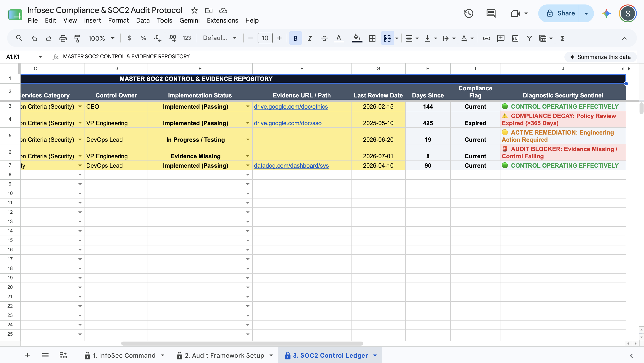This screenshot has width=644, height=363.
Task: Toggle bold formatting
Action: [295, 38]
